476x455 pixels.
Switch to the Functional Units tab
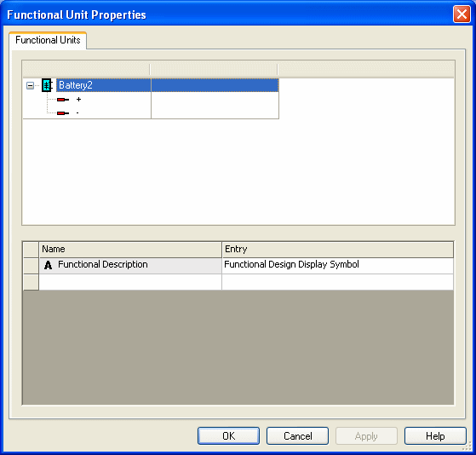[48, 40]
